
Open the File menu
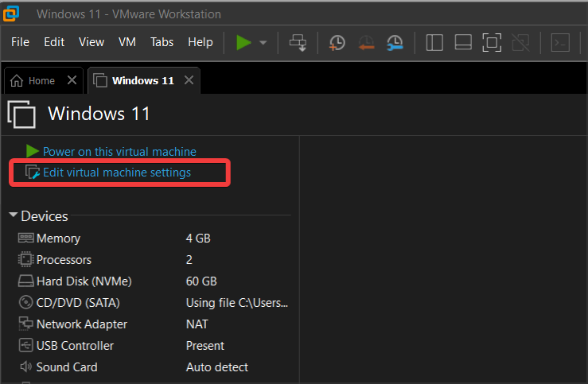point(20,42)
